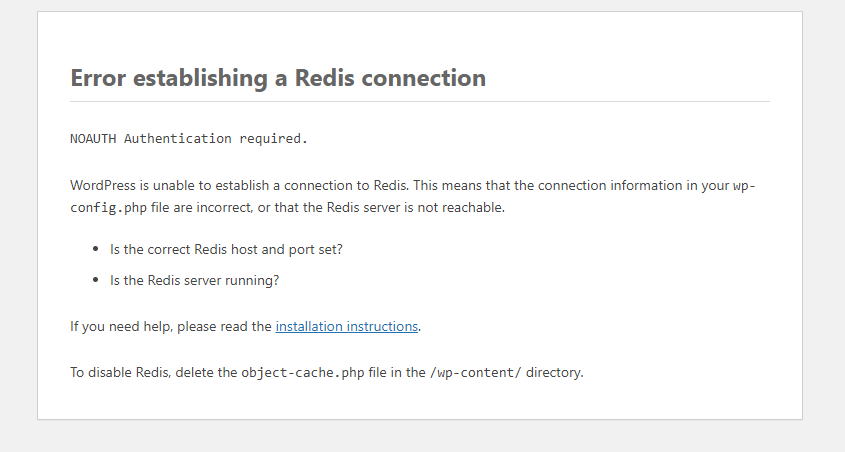
Task: Click the "Error establishing a Redis connection" heading
Action: [278, 78]
